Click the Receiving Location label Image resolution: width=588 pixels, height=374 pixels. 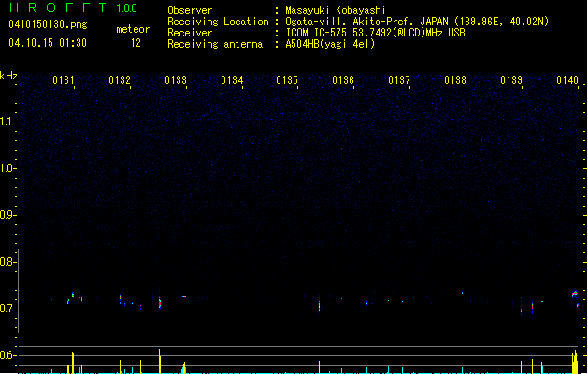tap(218, 22)
